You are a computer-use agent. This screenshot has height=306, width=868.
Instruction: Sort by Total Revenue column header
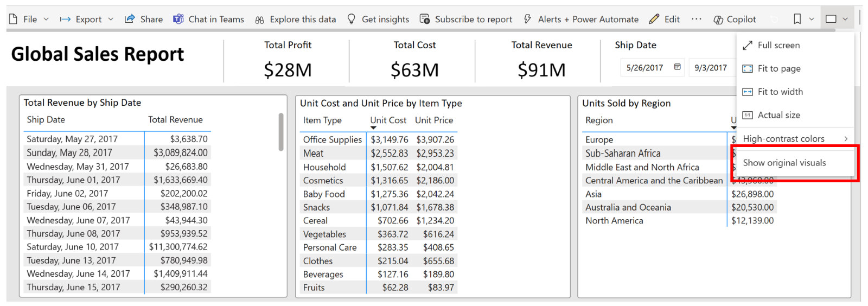click(x=175, y=119)
